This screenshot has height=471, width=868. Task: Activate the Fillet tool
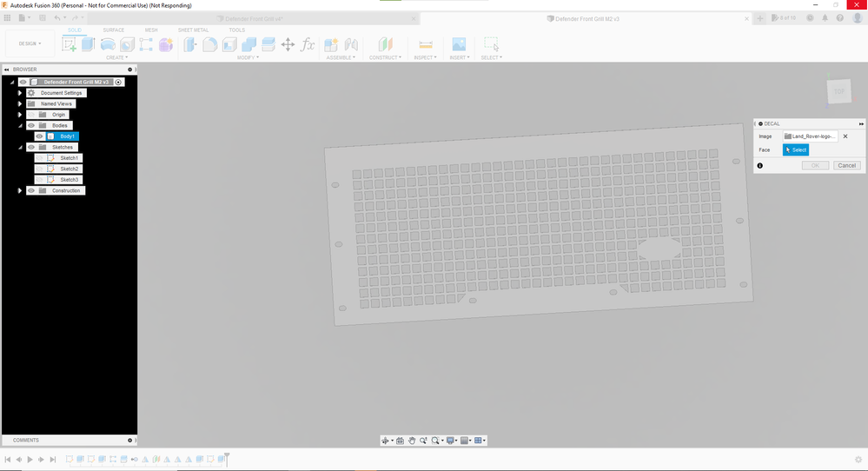(x=209, y=45)
